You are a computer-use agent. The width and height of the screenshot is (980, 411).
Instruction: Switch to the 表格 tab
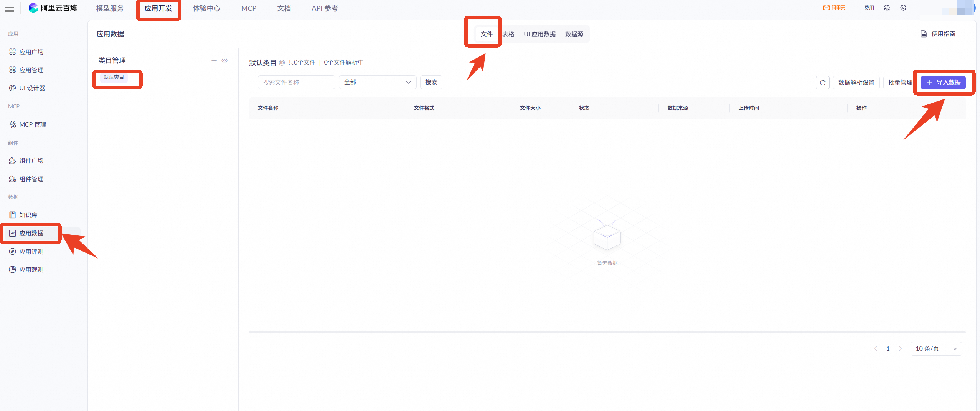508,34
